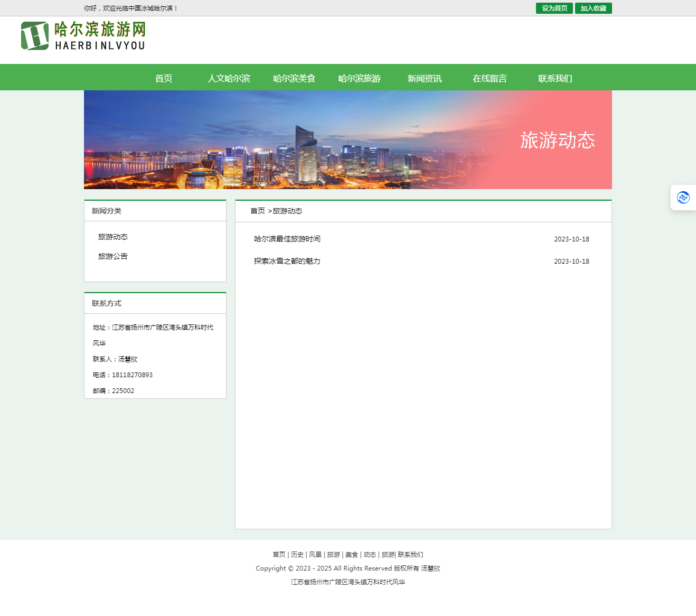Click the 联系方式 sidebar heading
Viewport: 696px width, 616px height.
pyautogui.click(x=107, y=303)
